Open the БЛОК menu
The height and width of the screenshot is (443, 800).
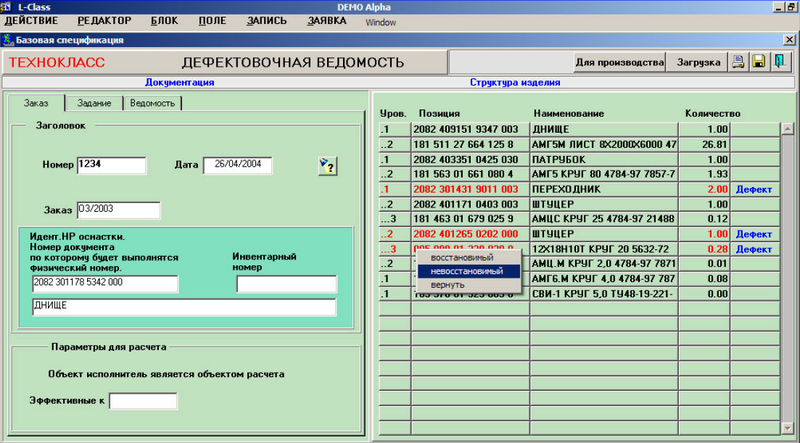[164, 21]
